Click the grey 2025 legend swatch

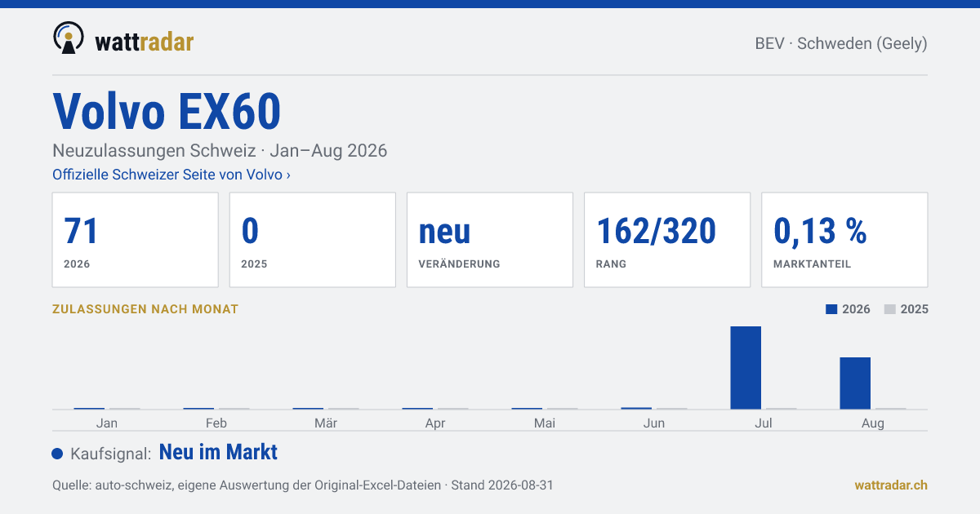pyautogui.click(x=890, y=309)
